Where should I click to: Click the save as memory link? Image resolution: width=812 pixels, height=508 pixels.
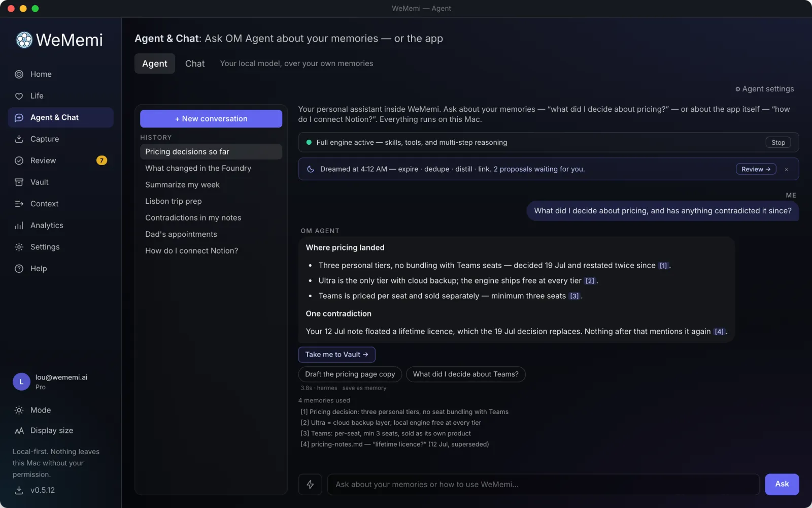(364, 388)
